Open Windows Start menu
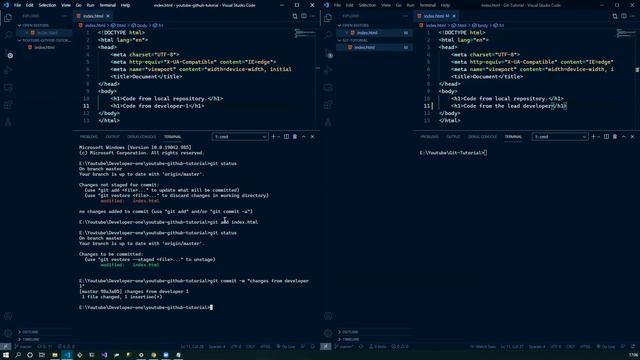640x360 pixels. [6, 355]
